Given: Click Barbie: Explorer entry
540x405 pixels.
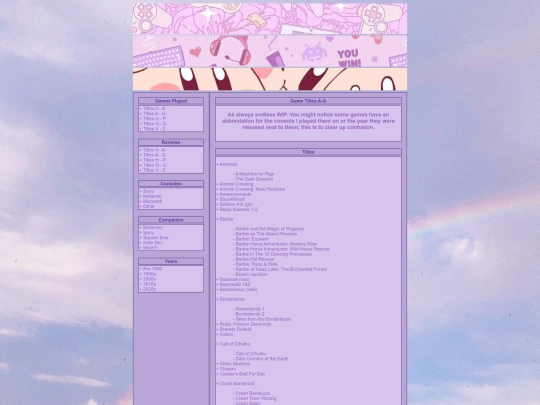Looking at the screenshot, I should pyautogui.click(x=252, y=239).
